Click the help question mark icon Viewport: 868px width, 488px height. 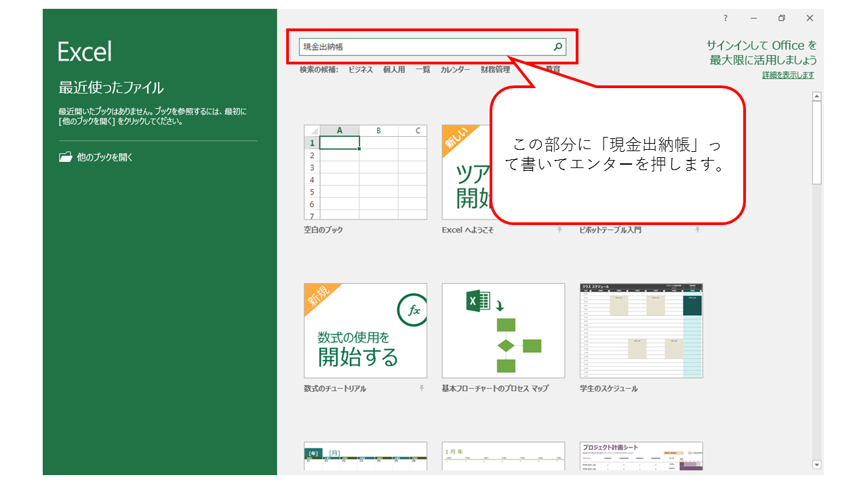click(x=726, y=18)
